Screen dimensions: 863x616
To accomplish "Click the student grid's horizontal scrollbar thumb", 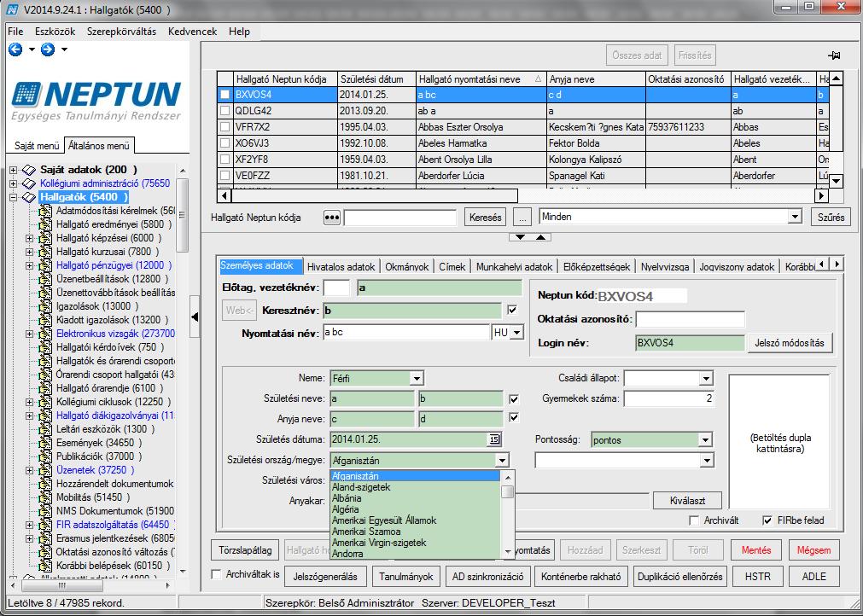I will (375, 195).
